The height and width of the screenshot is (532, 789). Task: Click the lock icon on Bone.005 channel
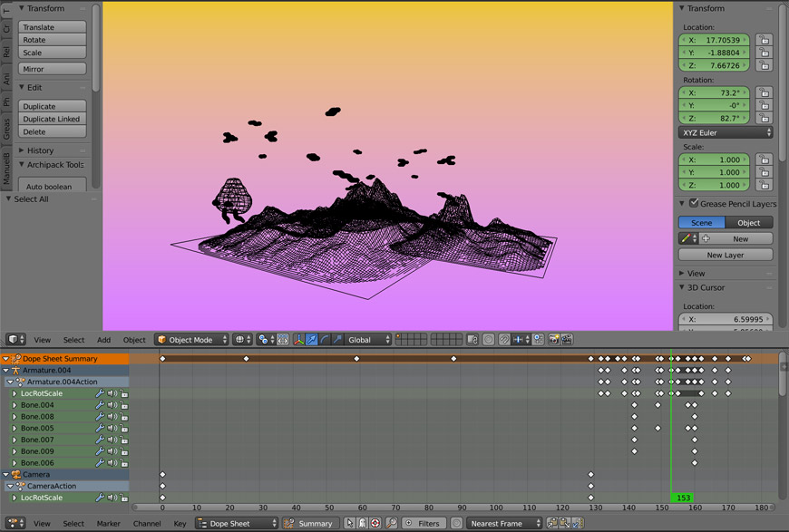pyautogui.click(x=123, y=429)
